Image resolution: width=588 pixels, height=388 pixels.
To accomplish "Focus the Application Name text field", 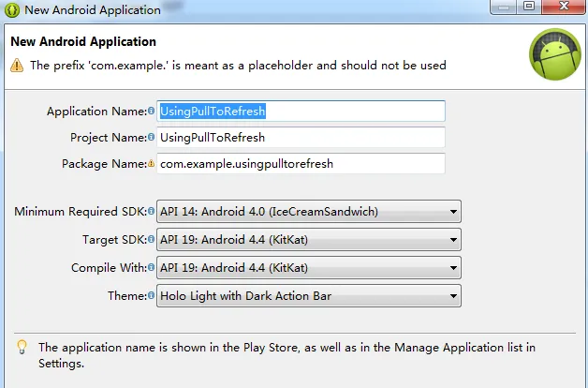I will coord(301,112).
